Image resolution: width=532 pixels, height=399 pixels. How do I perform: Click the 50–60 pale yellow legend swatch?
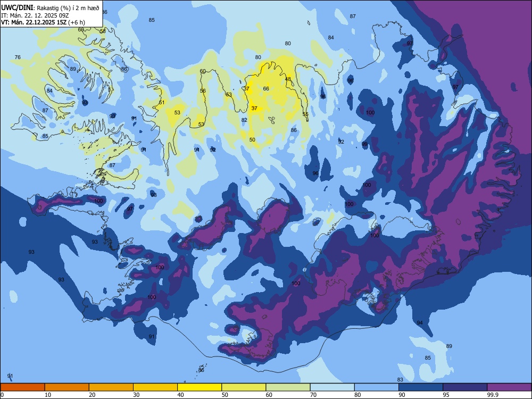[x=244, y=387]
